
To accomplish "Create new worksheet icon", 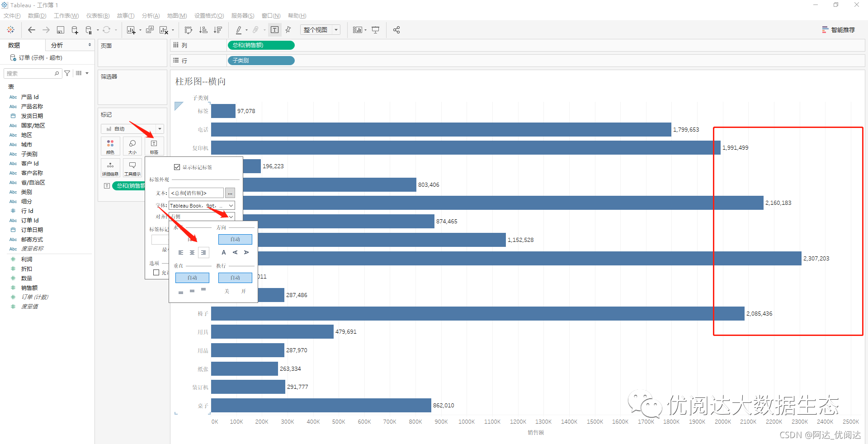I will click(131, 30).
